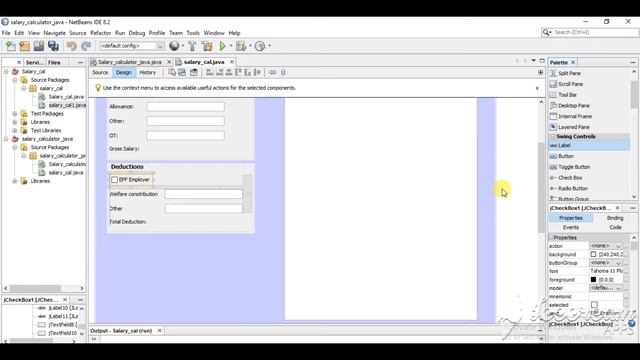Select Layered Pane in the Palette
The width and height of the screenshot is (640, 360).
[x=573, y=127]
